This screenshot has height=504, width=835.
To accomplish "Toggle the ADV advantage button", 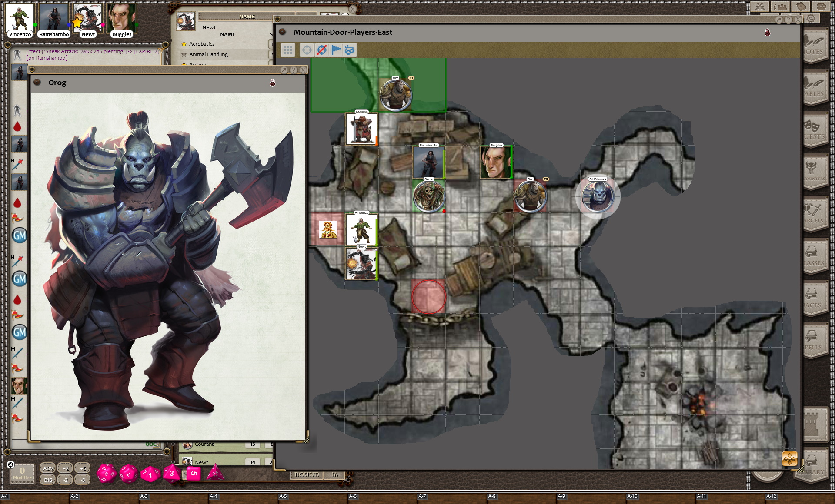I will 48,468.
